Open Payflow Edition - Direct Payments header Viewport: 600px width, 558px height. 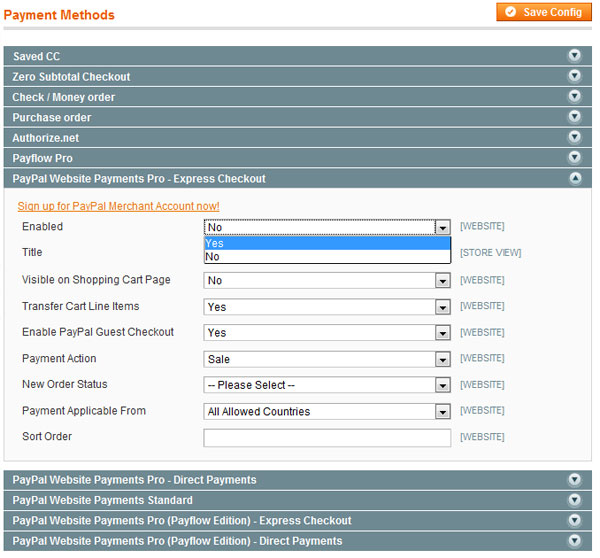[x=298, y=541]
